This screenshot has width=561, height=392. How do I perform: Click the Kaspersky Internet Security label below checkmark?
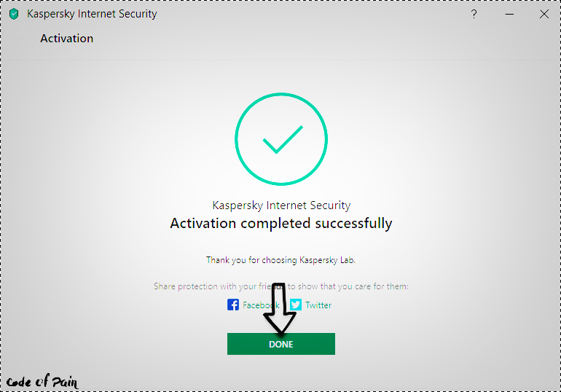(281, 205)
